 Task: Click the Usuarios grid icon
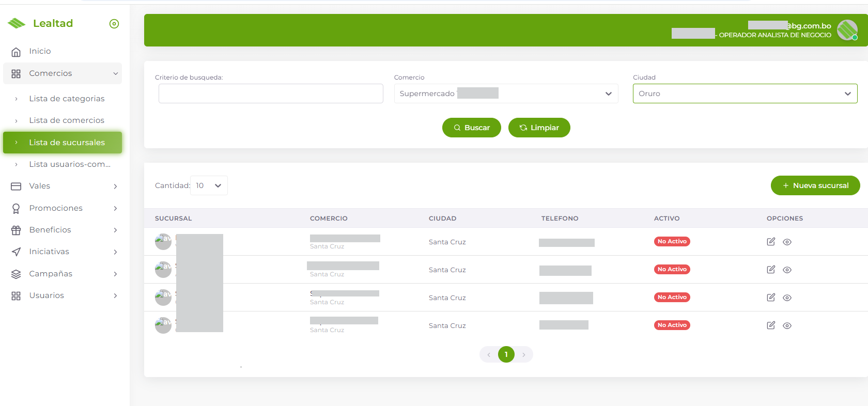coord(16,296)
